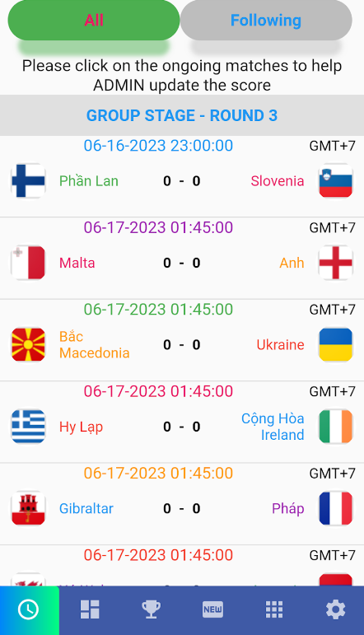Tap the England flag icon
The image size is (364, 635).
335,263
